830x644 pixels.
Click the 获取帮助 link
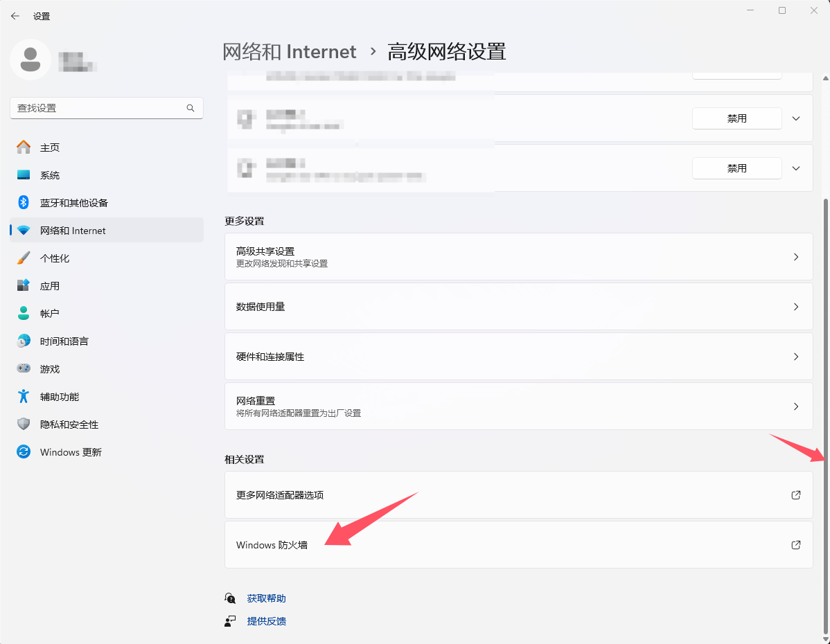click(x=266, y=598)
